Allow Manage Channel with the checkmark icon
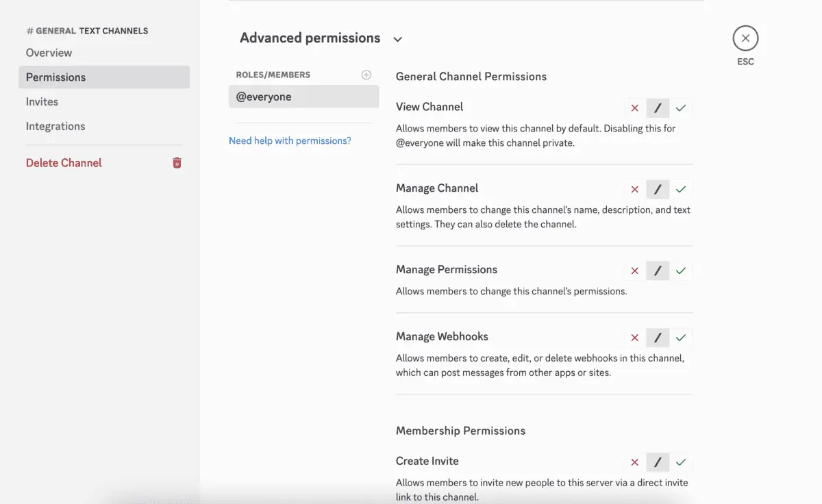Screen dimensions: 822x504 point(681,189)
